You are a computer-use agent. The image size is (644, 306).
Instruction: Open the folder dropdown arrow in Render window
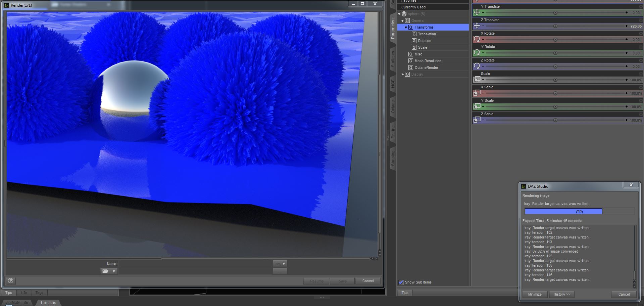114,271
